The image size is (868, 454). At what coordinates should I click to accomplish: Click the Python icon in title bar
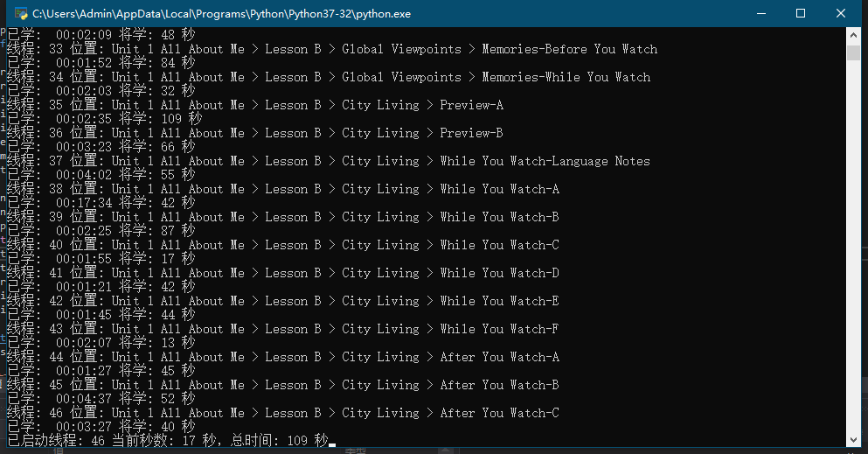tap(22, 13)
